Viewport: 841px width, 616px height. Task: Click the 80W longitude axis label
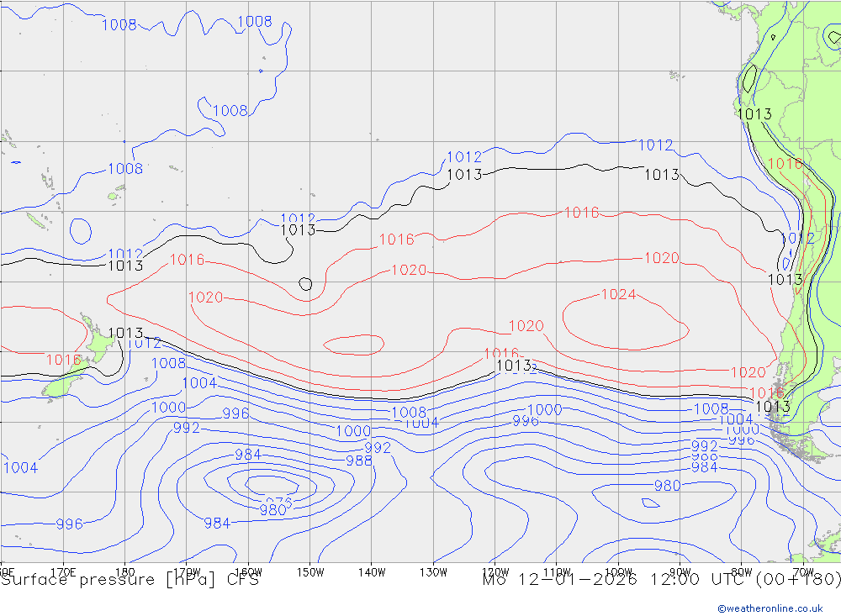pyautogui.click(x=742, y=572)
